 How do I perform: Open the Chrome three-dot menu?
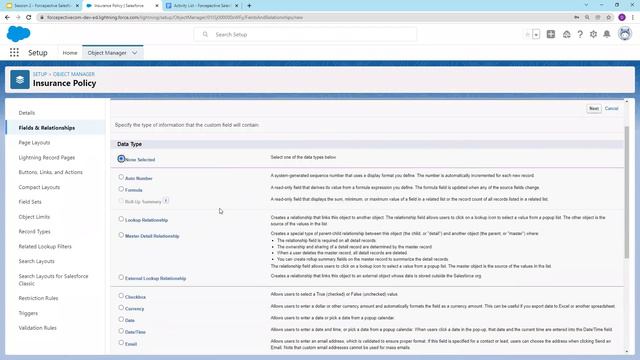633,18
